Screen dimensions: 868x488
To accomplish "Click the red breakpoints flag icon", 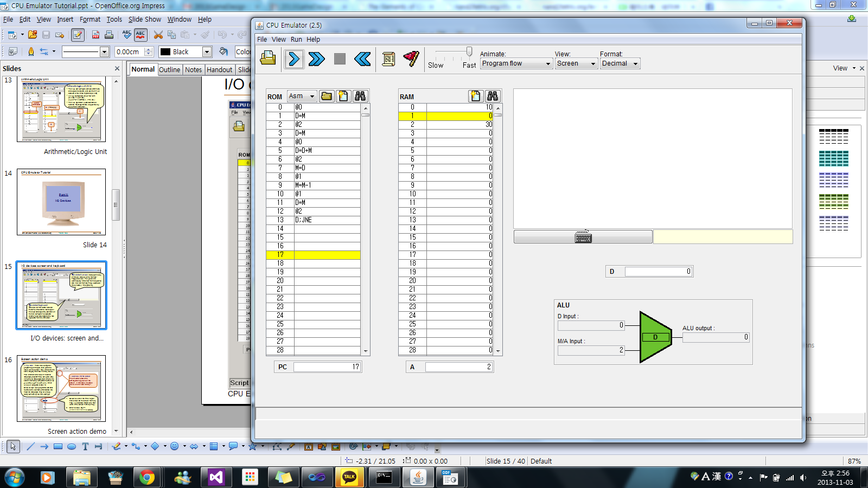I will click(x=411, y=58).
